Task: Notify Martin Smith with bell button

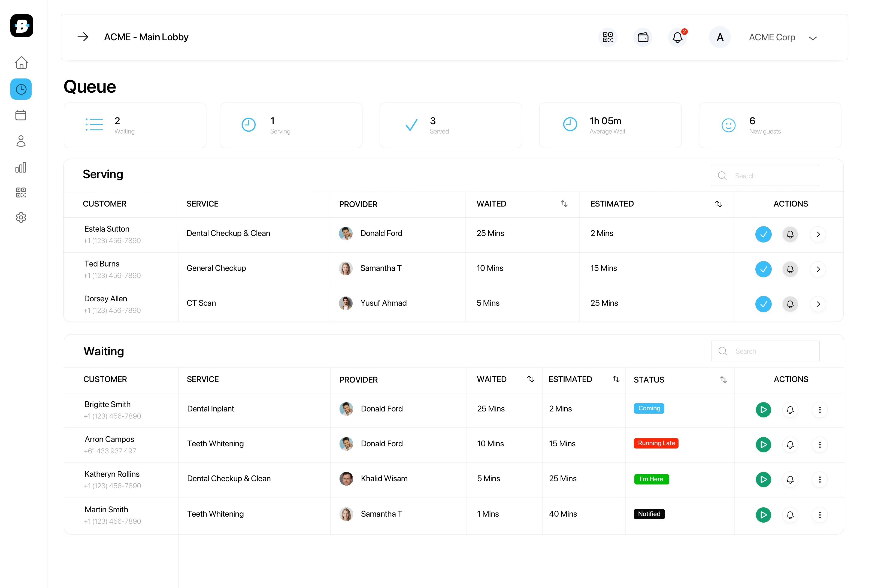Action: [790, 515]
